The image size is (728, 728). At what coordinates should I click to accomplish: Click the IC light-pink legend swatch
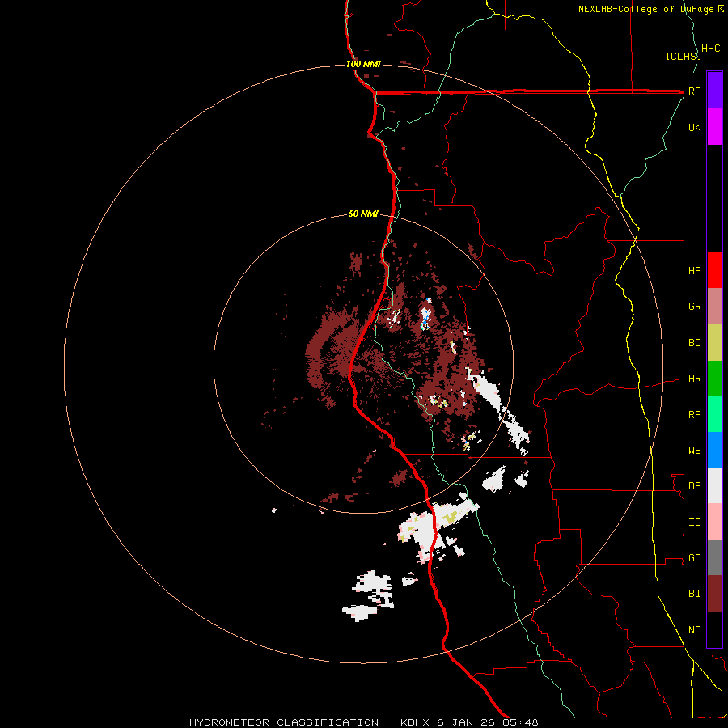[x=714, y=522]
